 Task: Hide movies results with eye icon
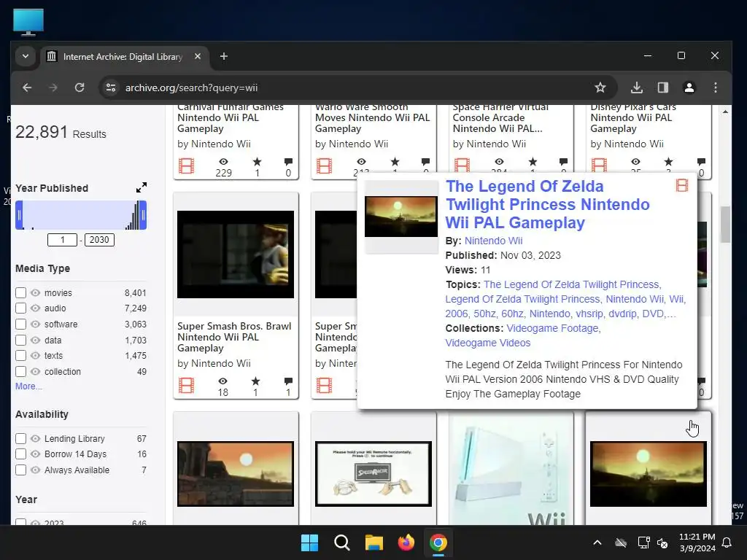pyautogui.click(x=35, y=292)
